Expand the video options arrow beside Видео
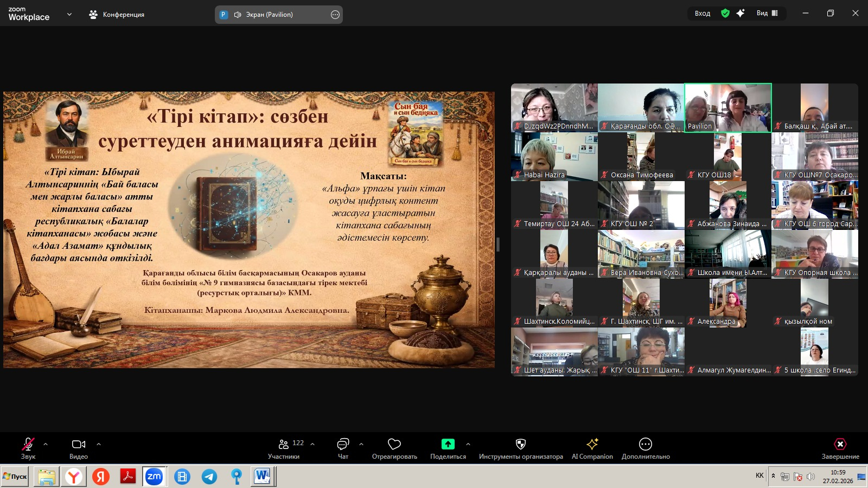Image resolution: width=868 pixels, height=488 pixels. click(99, 444)
